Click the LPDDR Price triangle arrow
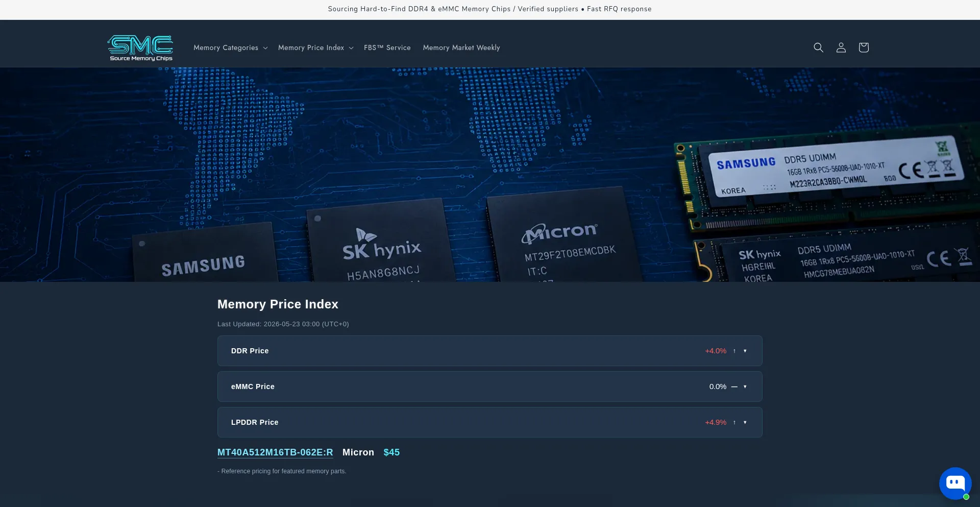980x507 pixels. pos(745,422)
